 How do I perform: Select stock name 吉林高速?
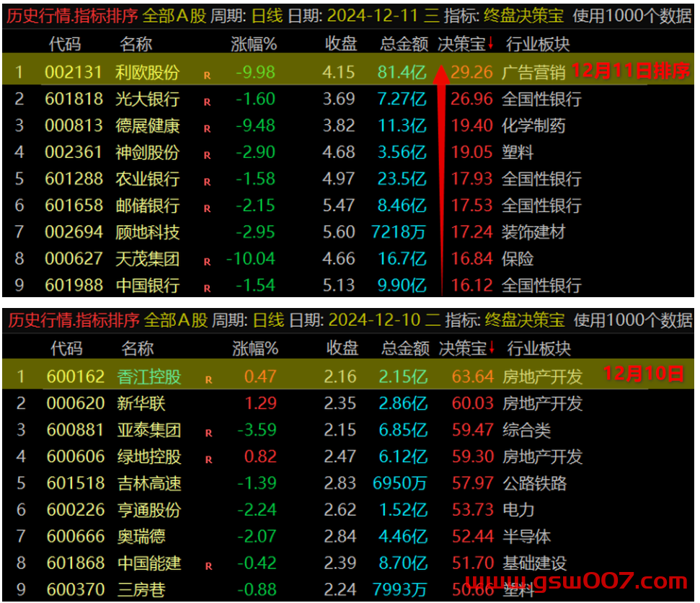[149, 483]
